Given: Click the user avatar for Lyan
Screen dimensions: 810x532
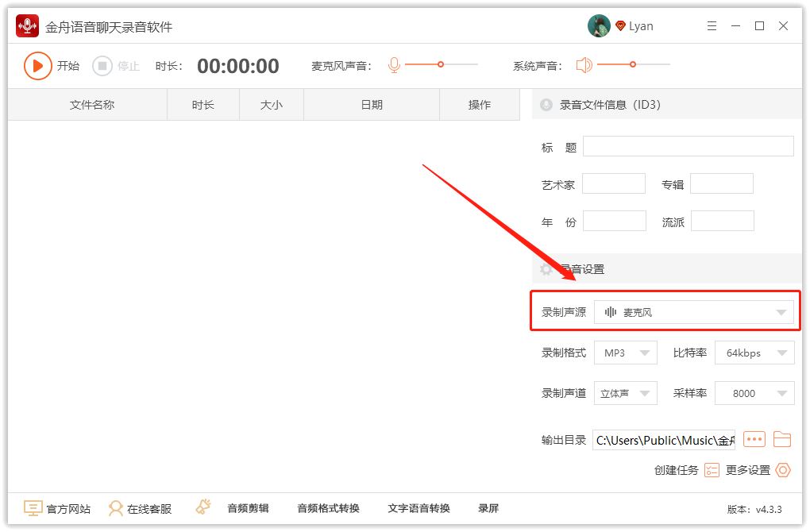Looking at the screenshot, I should [x=599, y=26].
